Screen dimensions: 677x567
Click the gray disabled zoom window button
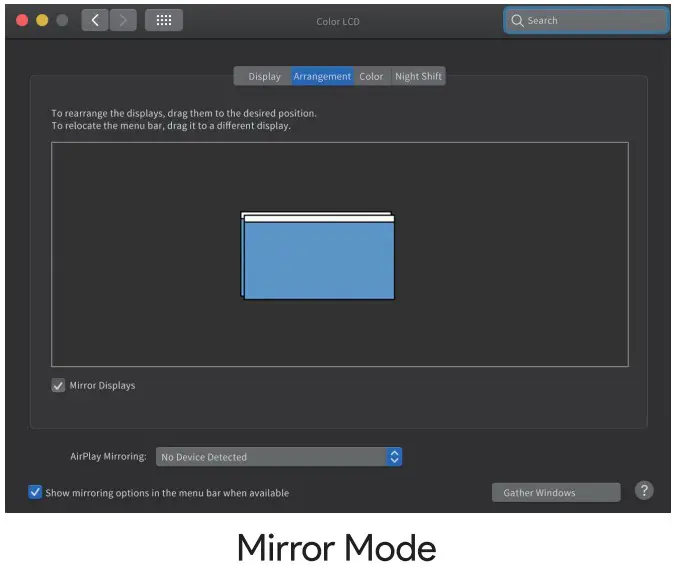point(62,20)
